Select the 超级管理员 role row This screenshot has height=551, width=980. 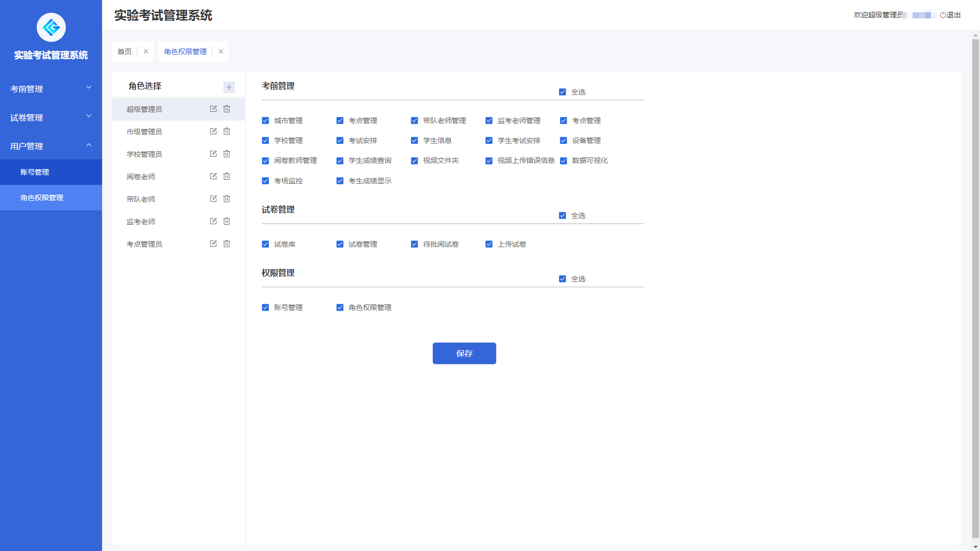point(179,109)
